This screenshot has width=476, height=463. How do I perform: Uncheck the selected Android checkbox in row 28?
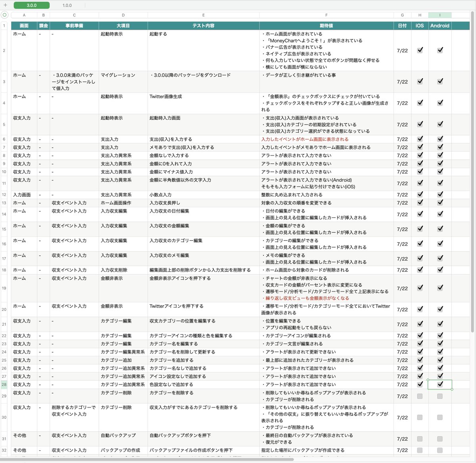440,384
